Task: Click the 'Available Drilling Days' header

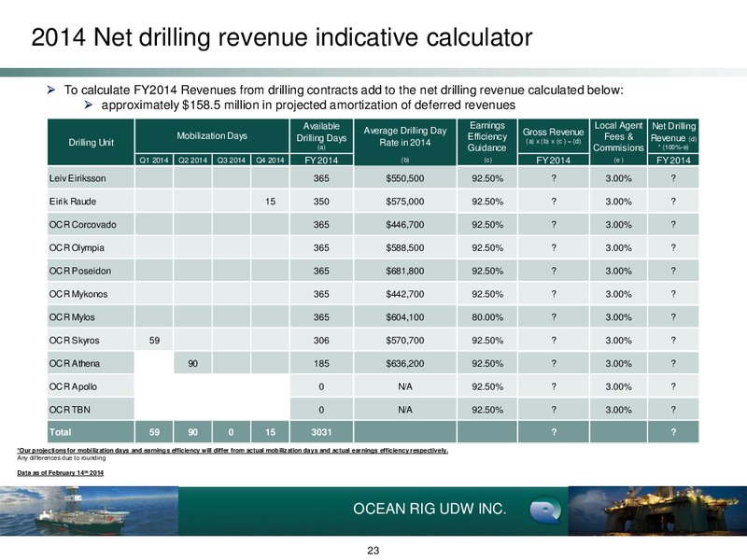Action: click(321, 136)
